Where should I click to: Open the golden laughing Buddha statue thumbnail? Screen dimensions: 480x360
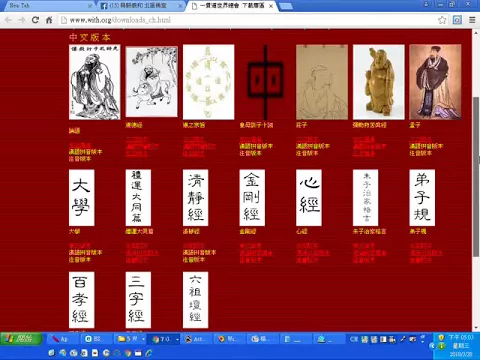click(379, 82)
